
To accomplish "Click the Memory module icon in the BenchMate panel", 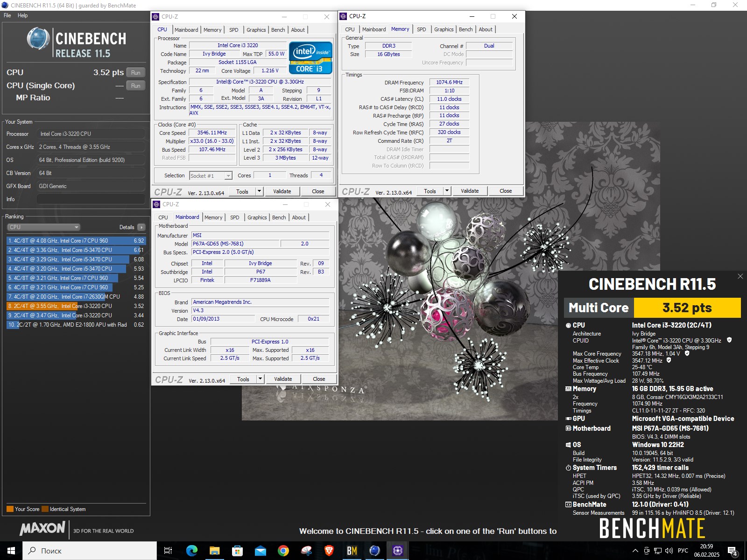I will pos(568,389).
